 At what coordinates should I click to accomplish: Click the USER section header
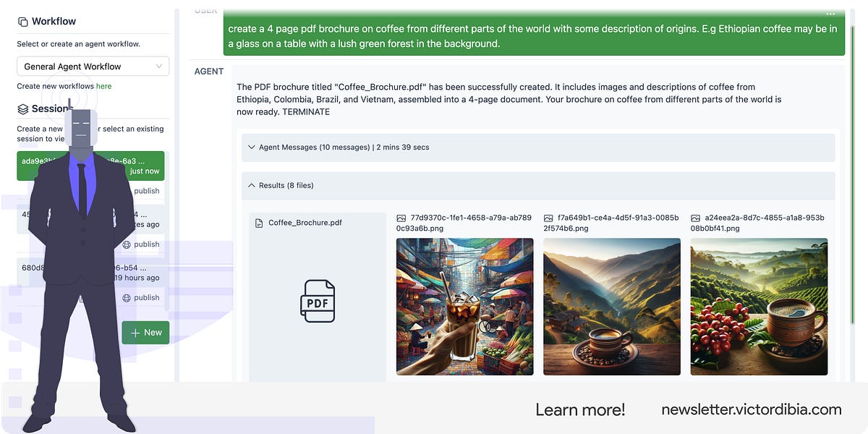pos(205,10)
